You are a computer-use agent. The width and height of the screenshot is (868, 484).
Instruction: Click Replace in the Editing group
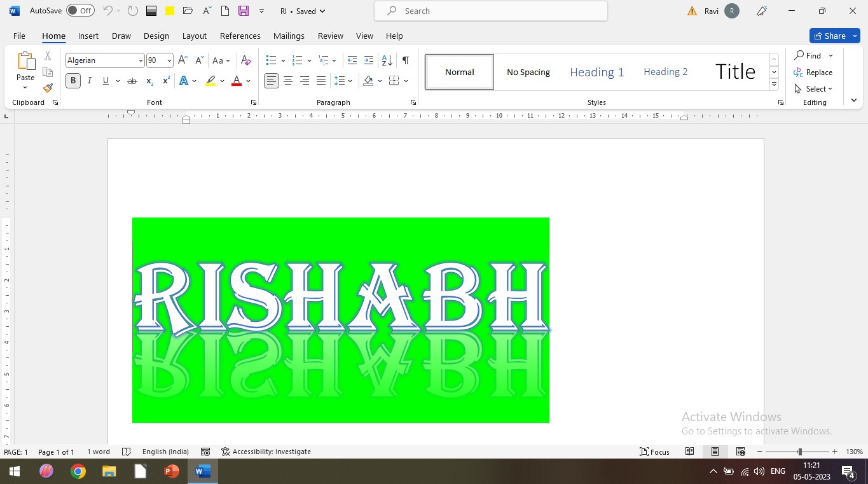[813, 73]
